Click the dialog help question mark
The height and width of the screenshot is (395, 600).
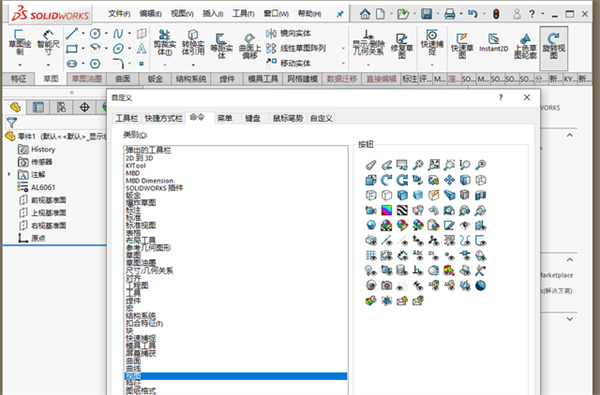click(501, 98)
